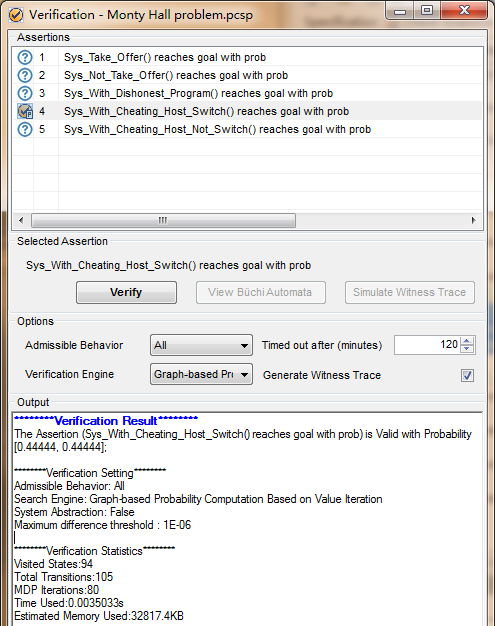This screenshot has width=495, height=626.
Task: Select Sys_Not_Take_Offer() assertion row
Action: click(248, 75)
